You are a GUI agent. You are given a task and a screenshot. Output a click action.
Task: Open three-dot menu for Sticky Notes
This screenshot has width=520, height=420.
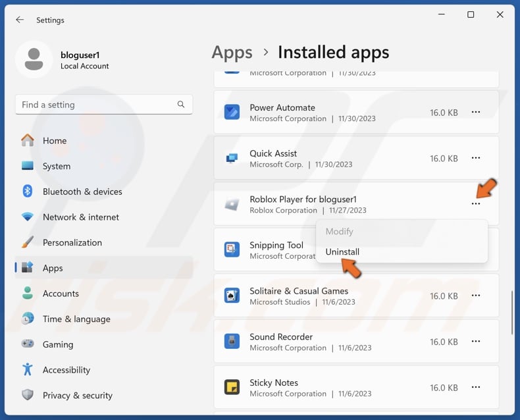476,388
